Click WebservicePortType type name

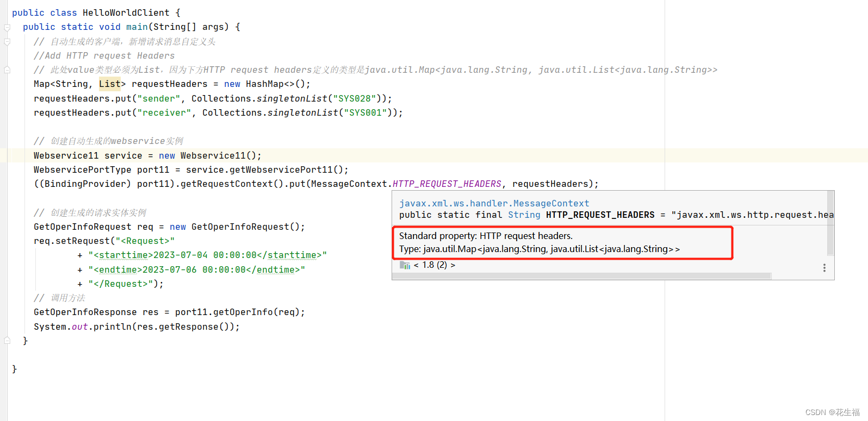[x=83, y=169]
